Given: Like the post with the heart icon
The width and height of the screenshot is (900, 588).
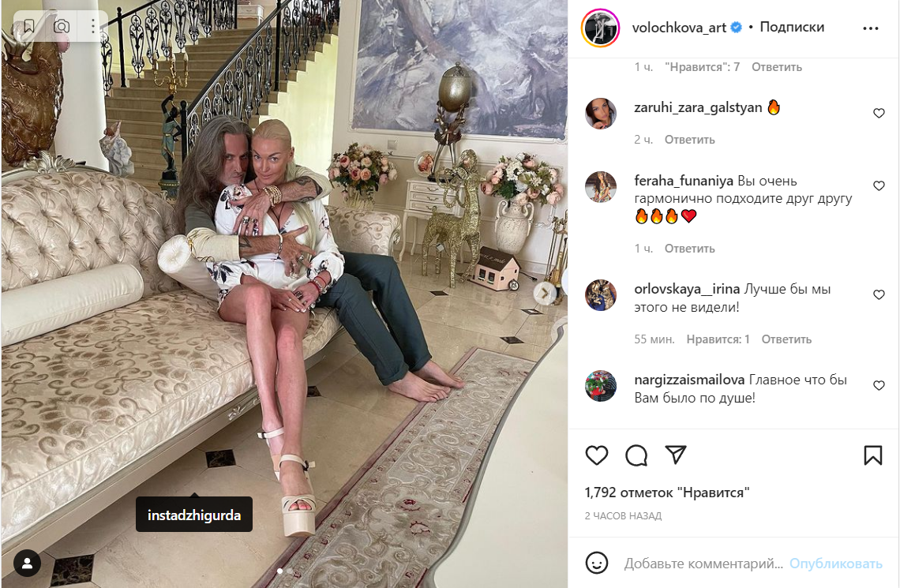Looking at the screenshot, I should click(596, 455).
